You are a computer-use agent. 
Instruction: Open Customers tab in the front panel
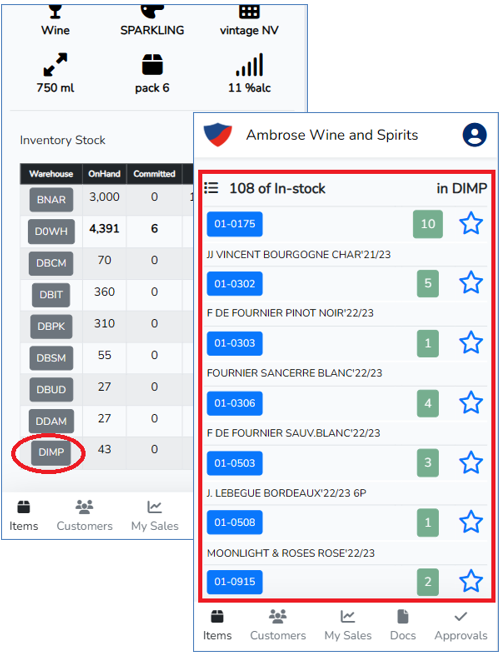coord(278,625)
